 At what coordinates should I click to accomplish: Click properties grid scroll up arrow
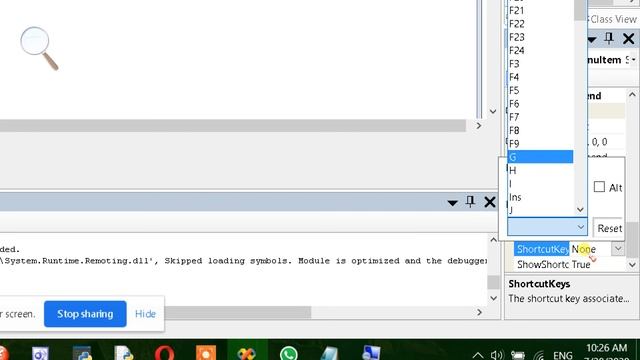632,95
